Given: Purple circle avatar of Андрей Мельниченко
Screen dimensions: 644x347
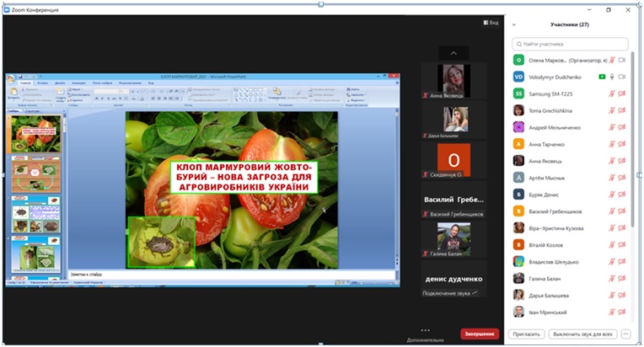Looking at the screenshot, I should [x=518, y=127].
